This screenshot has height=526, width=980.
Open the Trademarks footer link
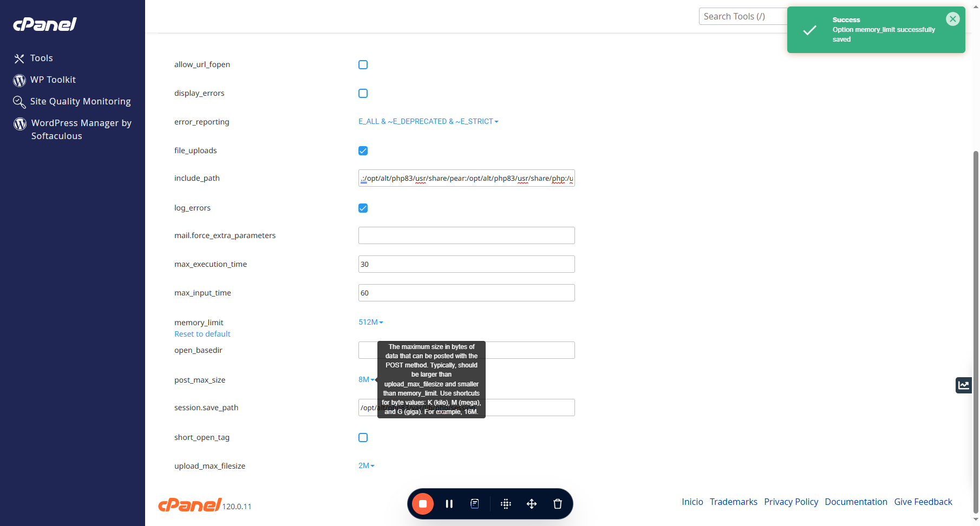tap(734, 502)
